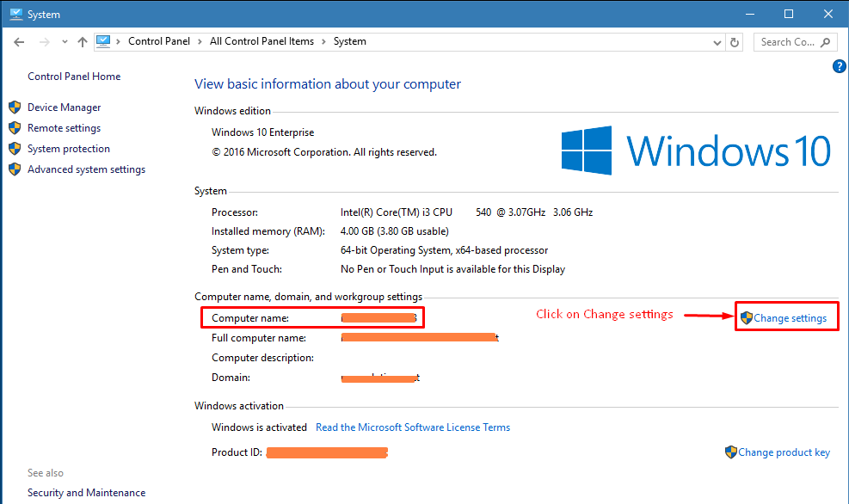The image size is (849, 504).
Task: Select All Control Panel Items breadcrumb
Action: point(261,41)
